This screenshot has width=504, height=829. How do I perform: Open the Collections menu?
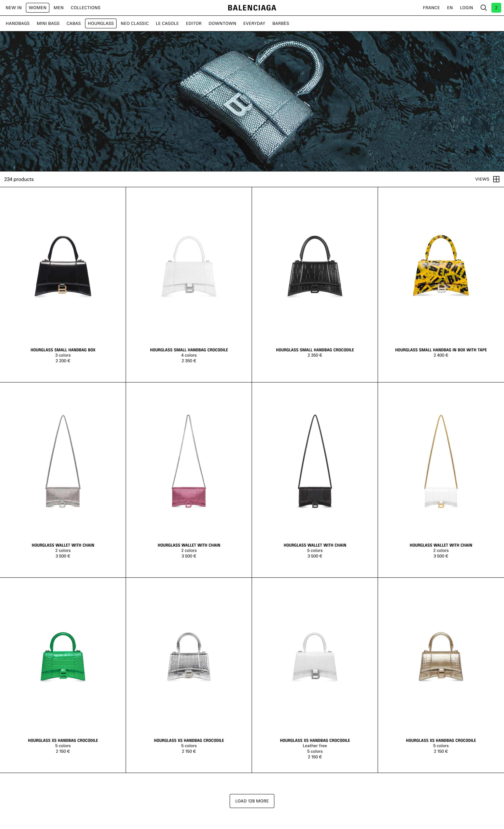pyautogui.click(x=85, y=8)
